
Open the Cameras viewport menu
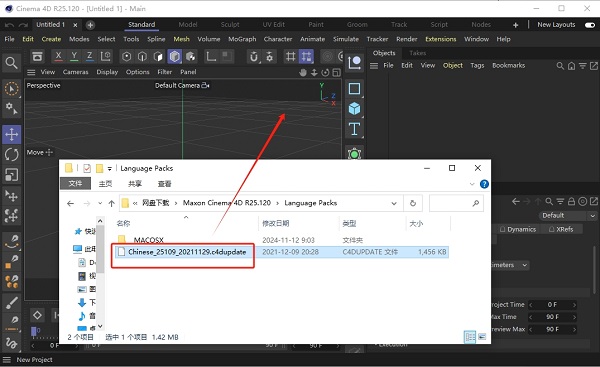(75, 72)
